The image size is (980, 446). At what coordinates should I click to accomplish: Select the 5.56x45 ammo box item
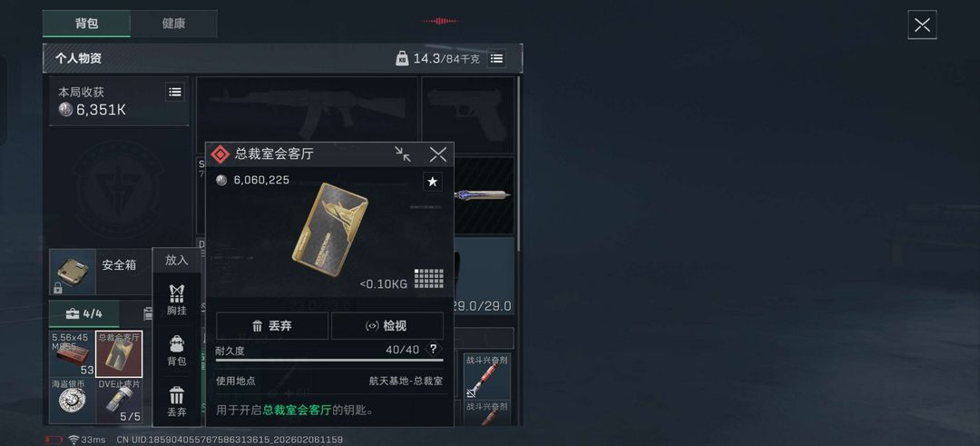[73, 354]
